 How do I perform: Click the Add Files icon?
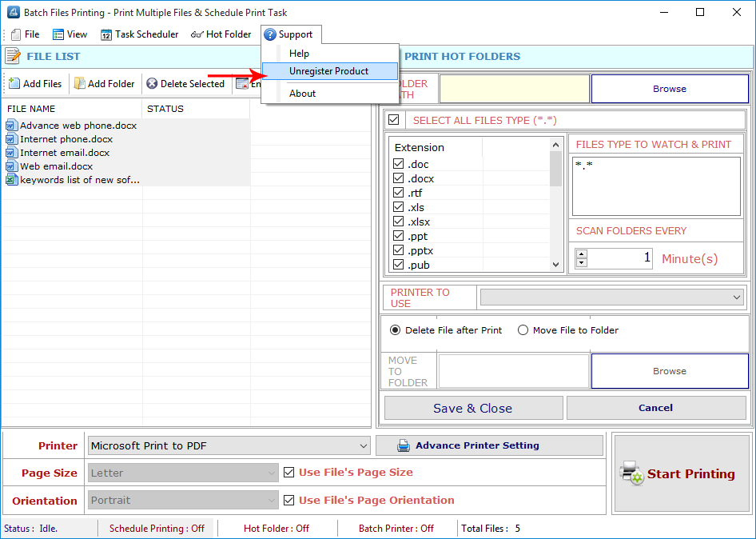click(14, 83)
